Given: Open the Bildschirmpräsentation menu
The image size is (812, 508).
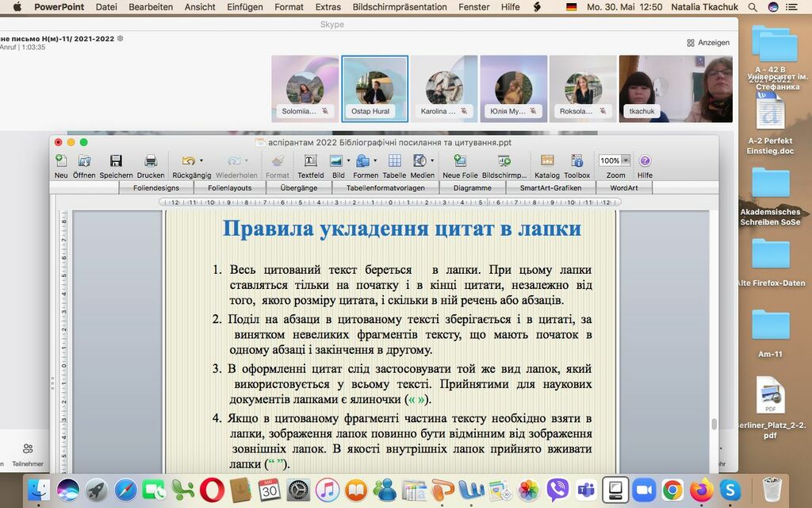Looking at the screenshot, I should pos(400,7).
